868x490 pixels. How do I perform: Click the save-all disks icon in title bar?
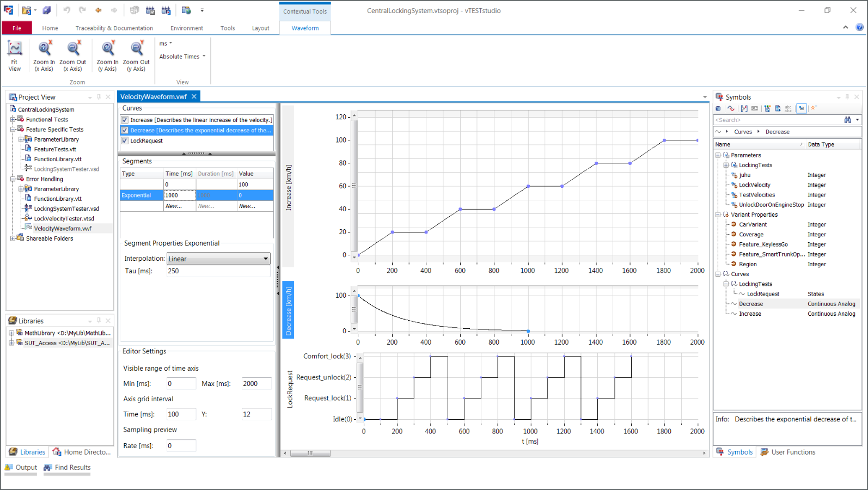click(x=47, y=10)
